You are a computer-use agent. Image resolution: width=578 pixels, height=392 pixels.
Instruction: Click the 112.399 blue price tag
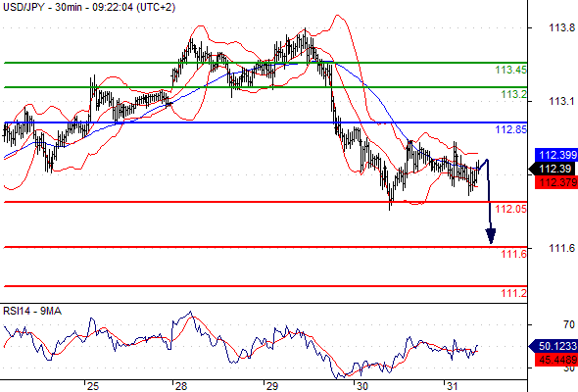[x=556, y=155]
